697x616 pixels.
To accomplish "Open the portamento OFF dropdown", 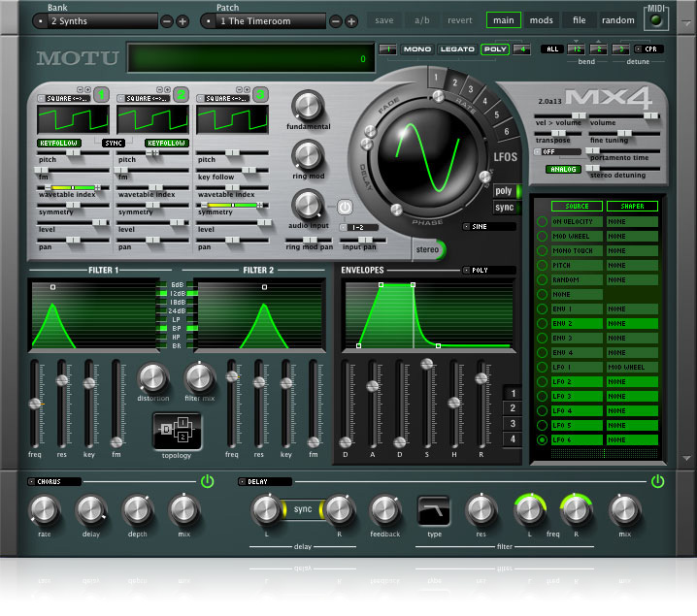I will click(x=557, y=152).
